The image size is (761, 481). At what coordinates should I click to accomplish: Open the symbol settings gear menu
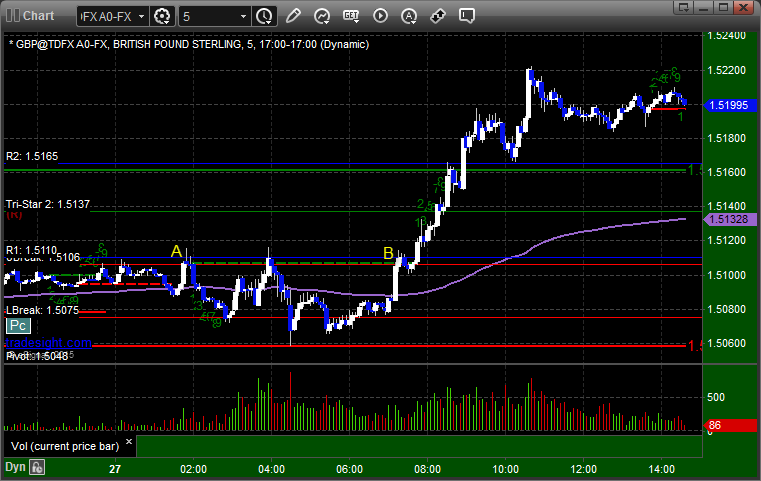pyautogui.click(x=162, y=17)
